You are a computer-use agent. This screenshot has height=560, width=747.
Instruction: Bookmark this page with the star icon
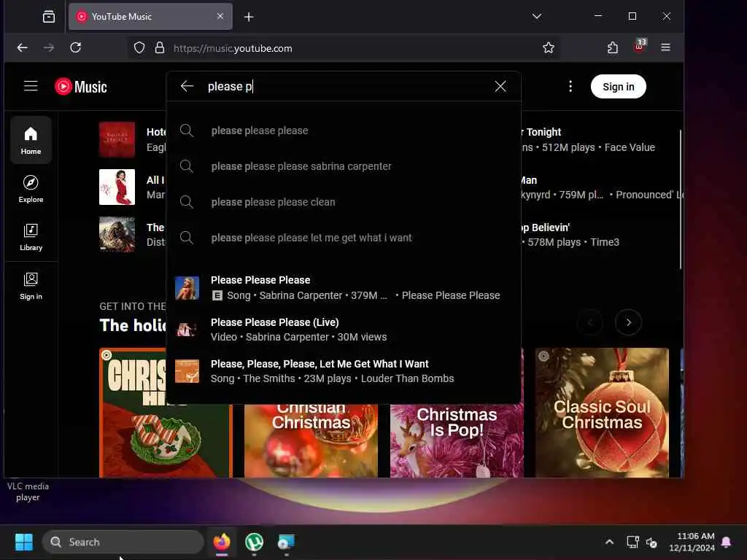pos(549,47)
